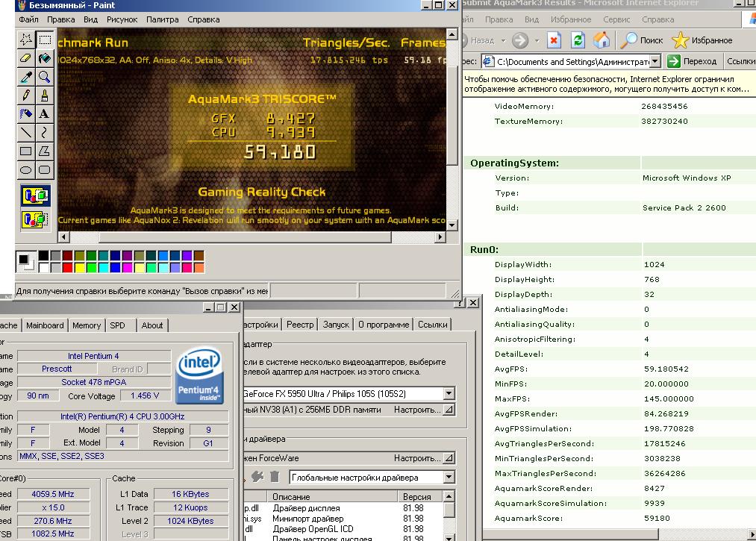756x541 pixels.
Task: Select the Pencil tool in Paint
Action: coord(25,96)
